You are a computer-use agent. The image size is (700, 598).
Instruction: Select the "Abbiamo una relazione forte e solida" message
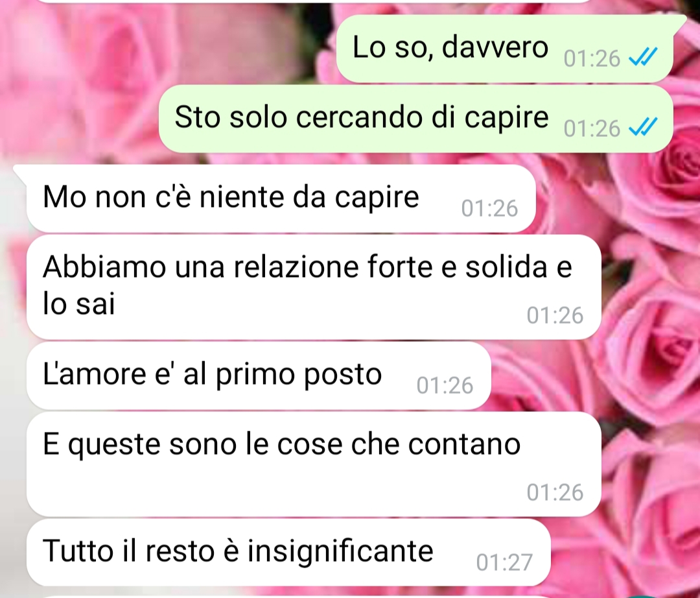tap(314, 287)
